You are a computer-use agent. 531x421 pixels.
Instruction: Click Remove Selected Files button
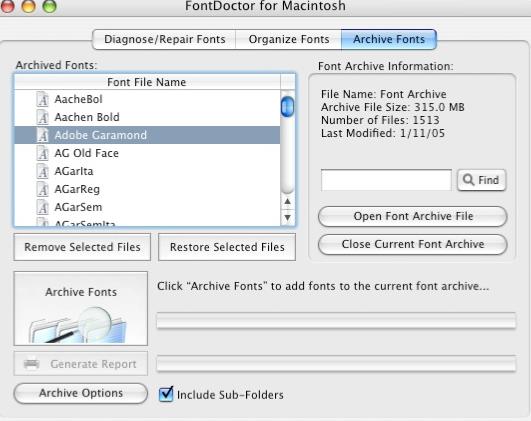[x=82, y=247]
